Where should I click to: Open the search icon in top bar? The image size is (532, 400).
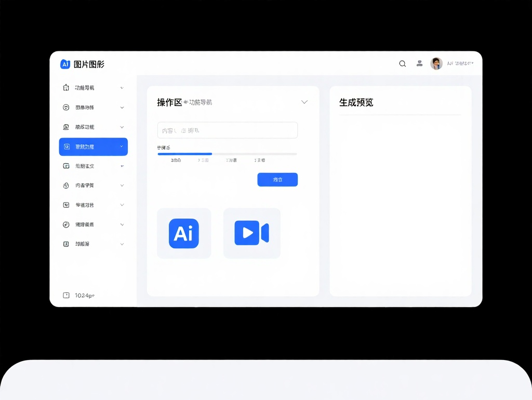(x=402, y=63)
